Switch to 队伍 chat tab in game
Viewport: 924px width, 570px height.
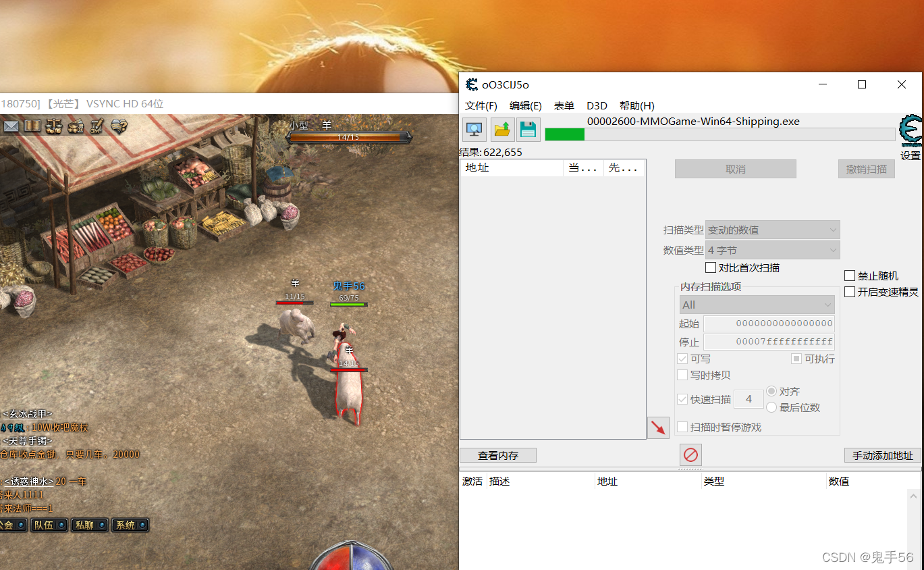pos(49,525)
